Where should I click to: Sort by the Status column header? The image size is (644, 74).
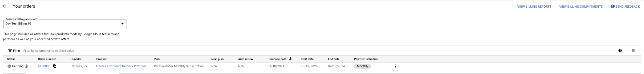(11, 59)
